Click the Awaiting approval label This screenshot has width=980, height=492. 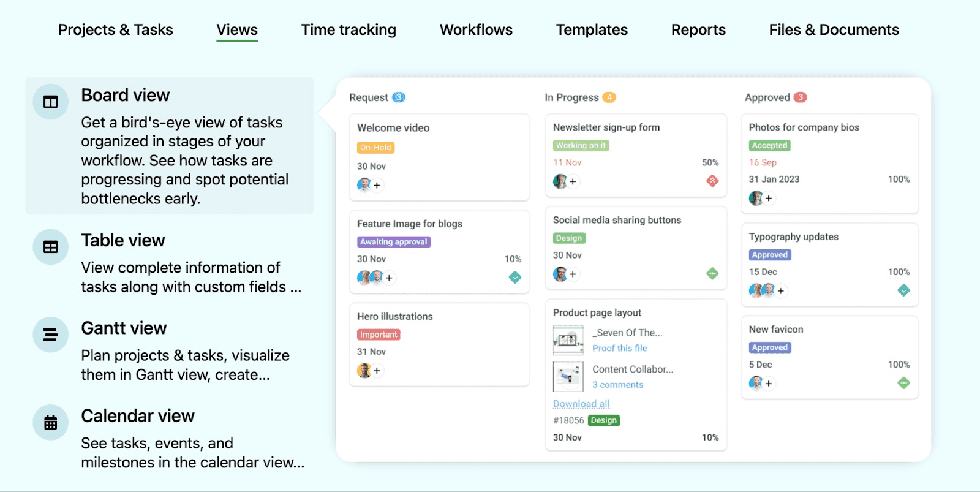394,242
